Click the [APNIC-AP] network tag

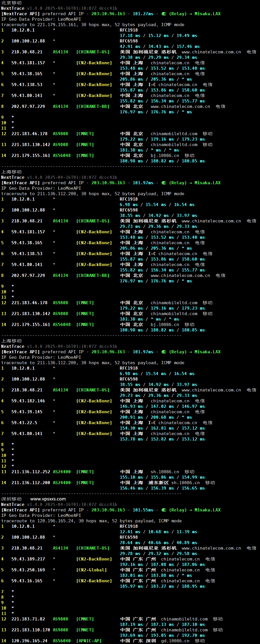pyautogui.click(x=89, y=641)
